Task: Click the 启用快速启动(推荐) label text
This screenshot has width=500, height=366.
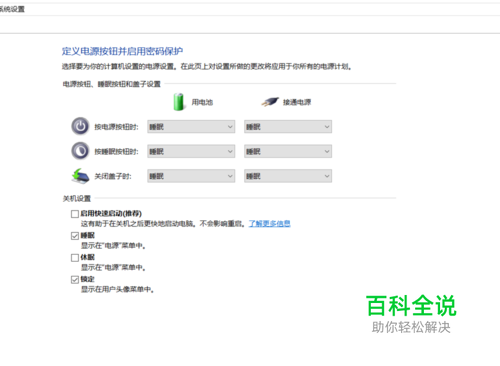Action: pos(111,213)
